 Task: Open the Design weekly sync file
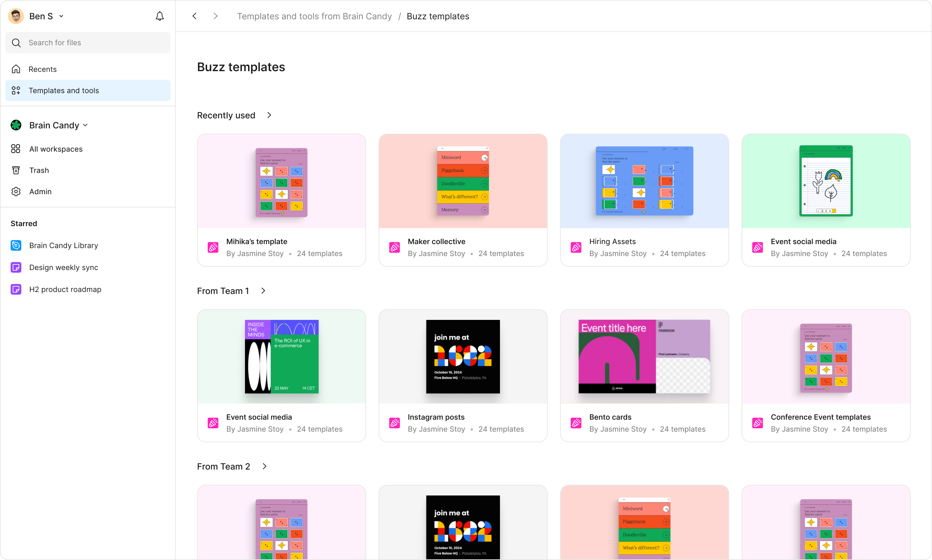pos(64,267)
